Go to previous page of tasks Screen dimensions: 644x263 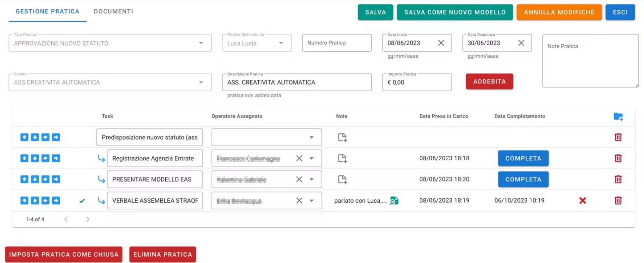pos(66,219)
